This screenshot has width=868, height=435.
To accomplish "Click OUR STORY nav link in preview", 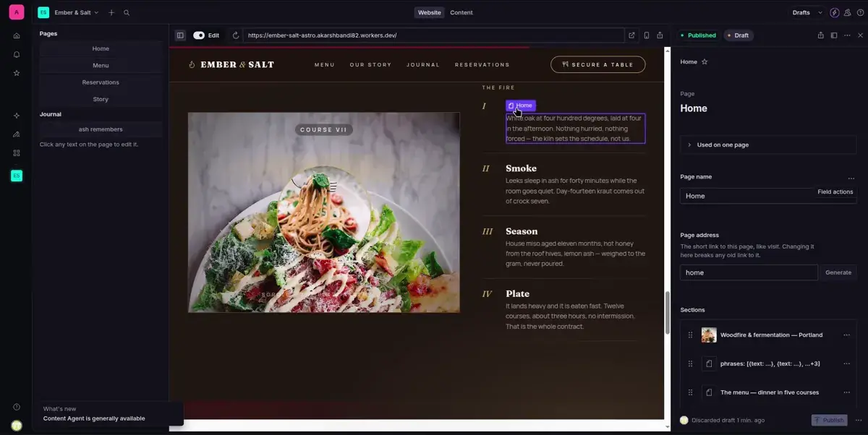I will [x=370, y=65].
